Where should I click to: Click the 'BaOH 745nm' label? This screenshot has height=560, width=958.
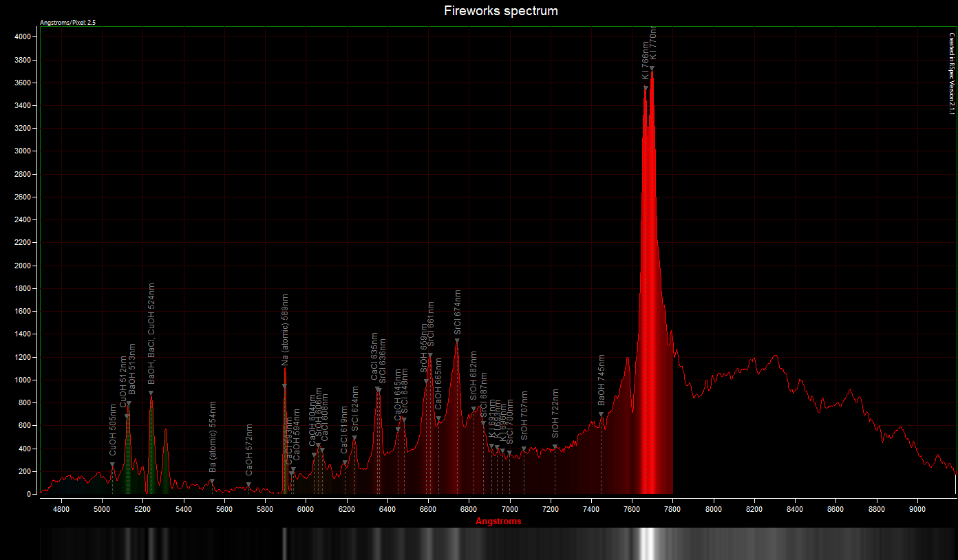click(602, 380)
